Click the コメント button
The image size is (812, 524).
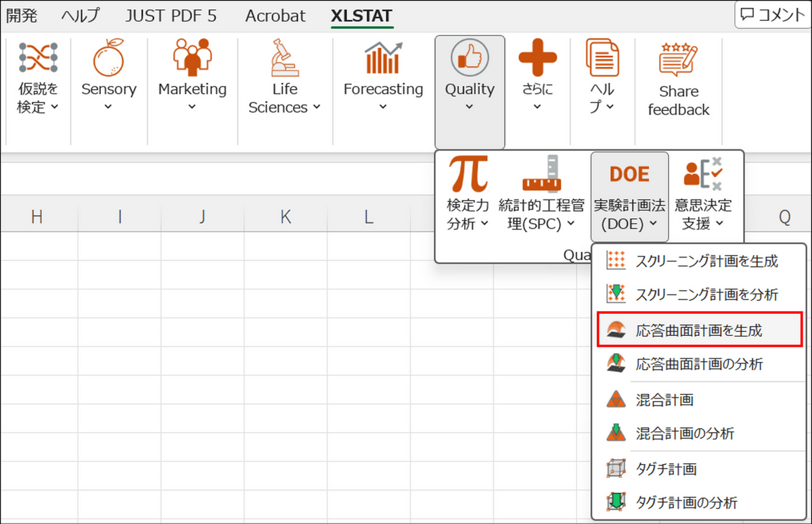tap(772, 15)
